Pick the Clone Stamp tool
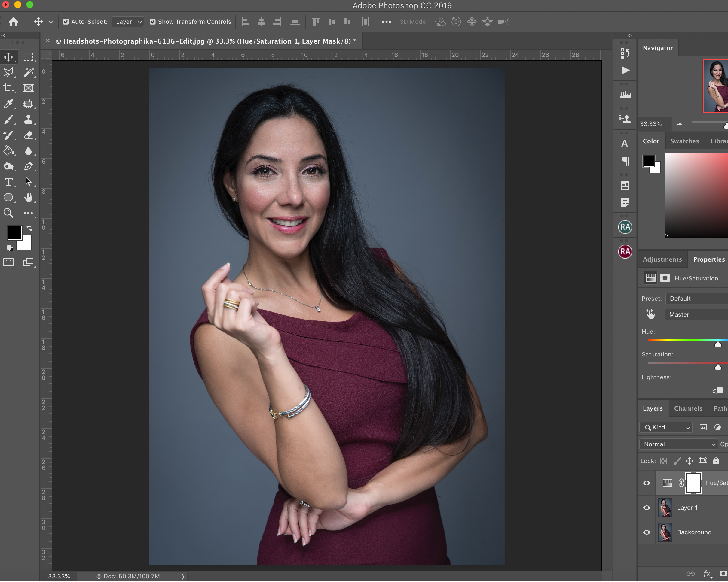The width and height of the screenshot is (728, 582). [28, 120]
